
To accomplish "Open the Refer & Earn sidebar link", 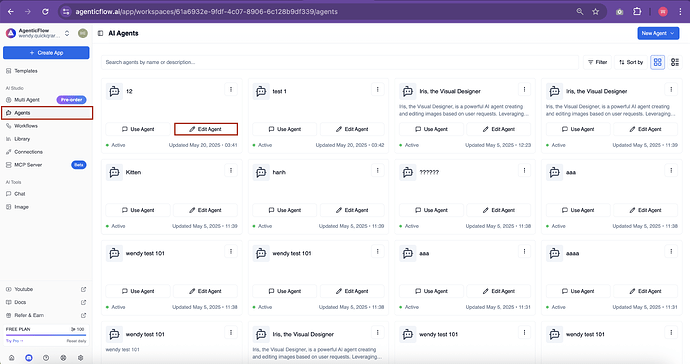I will (29, 315).
